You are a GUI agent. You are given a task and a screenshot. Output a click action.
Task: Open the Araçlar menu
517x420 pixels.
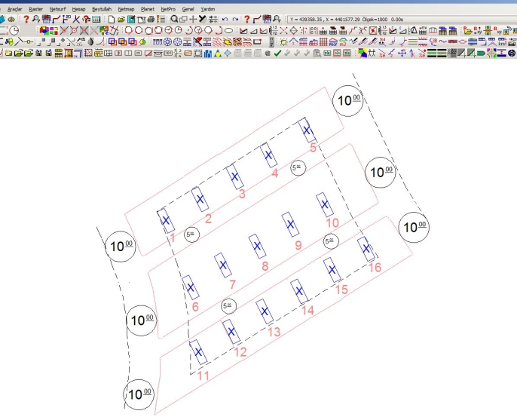point(14,8)
